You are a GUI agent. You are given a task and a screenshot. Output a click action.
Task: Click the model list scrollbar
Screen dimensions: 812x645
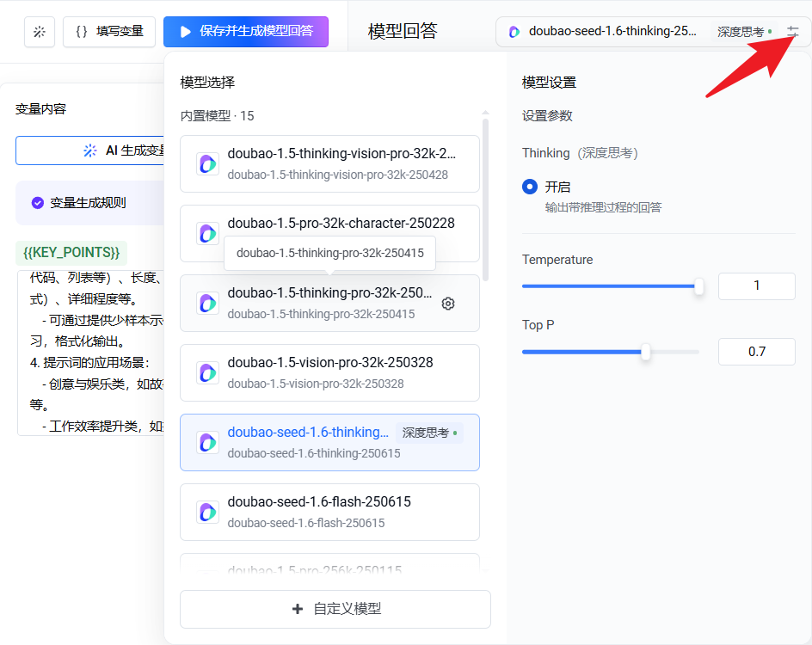tap(485, 200)
